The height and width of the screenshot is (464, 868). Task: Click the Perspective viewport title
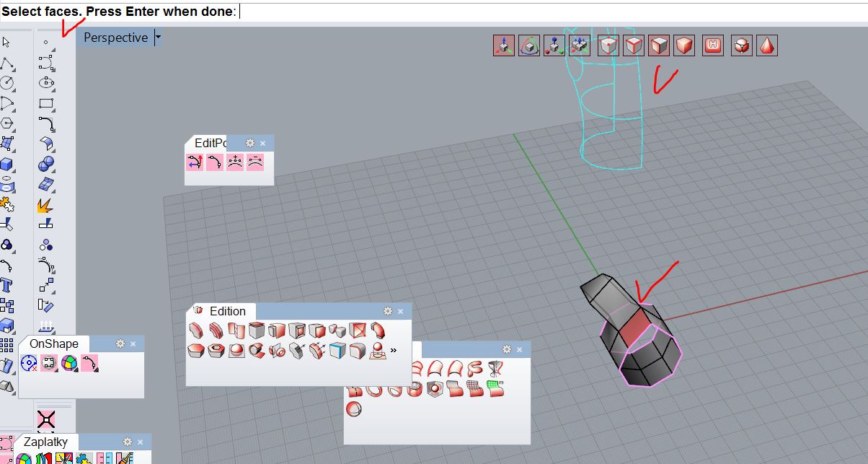click(115, 38)
